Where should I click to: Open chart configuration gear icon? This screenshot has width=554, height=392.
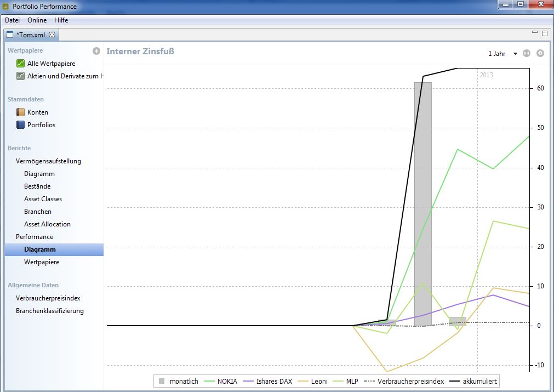coord(540,53)
